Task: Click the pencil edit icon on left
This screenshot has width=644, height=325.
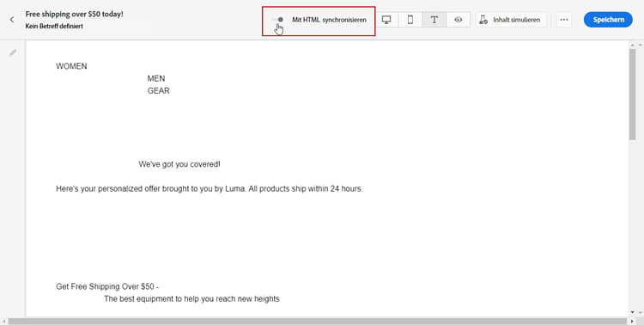Action: tap(13, 52)
